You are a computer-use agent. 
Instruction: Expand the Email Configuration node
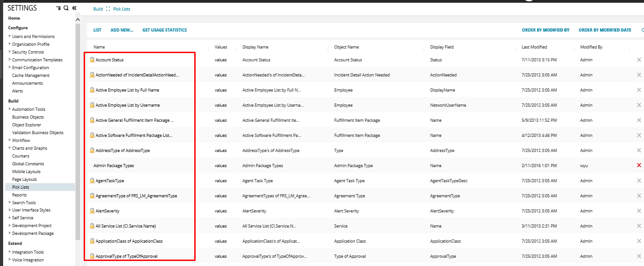click(10, 67)
